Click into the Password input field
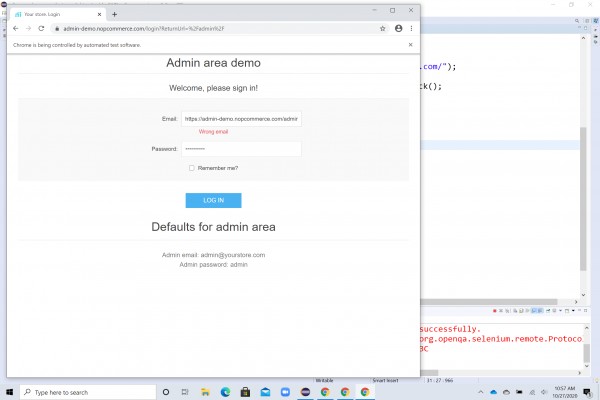This screenshot has height=400, width=600. pos(241,149)
